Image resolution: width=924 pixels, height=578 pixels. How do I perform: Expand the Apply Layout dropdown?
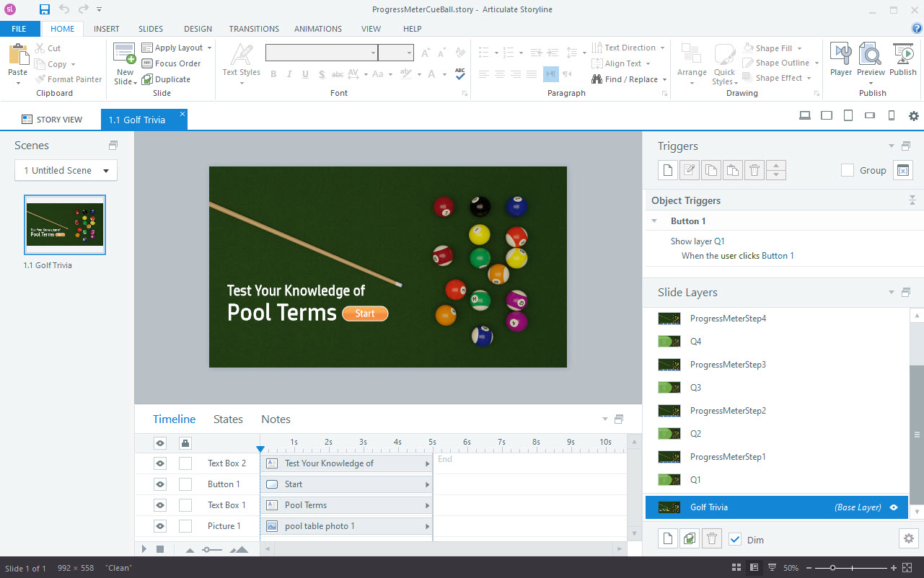click(x=209, y=48)
